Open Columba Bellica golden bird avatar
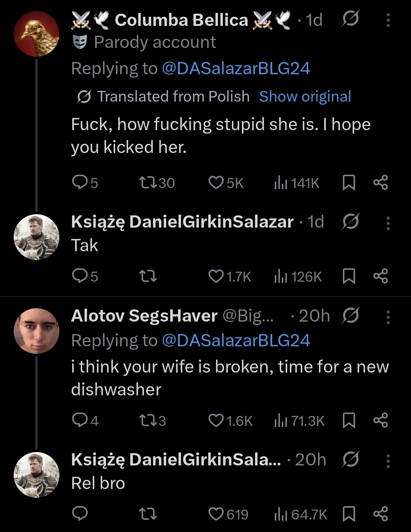This screenshot has height=532, width=411. pos(37,34)
